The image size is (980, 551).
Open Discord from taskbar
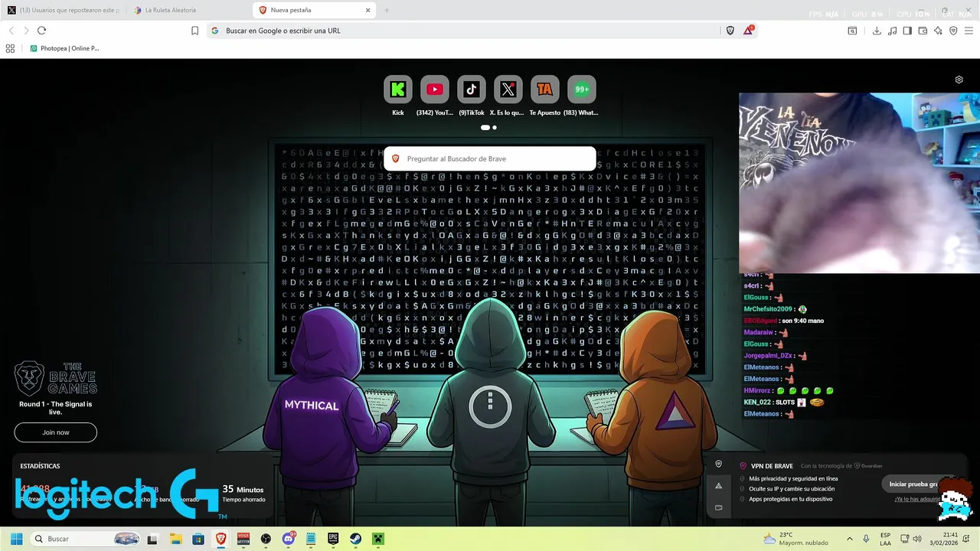pos(289,539)
